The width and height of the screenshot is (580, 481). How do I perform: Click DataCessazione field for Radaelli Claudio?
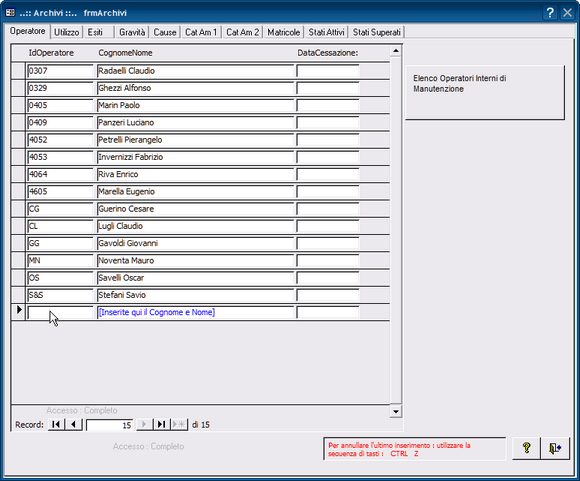click(328, 71)
